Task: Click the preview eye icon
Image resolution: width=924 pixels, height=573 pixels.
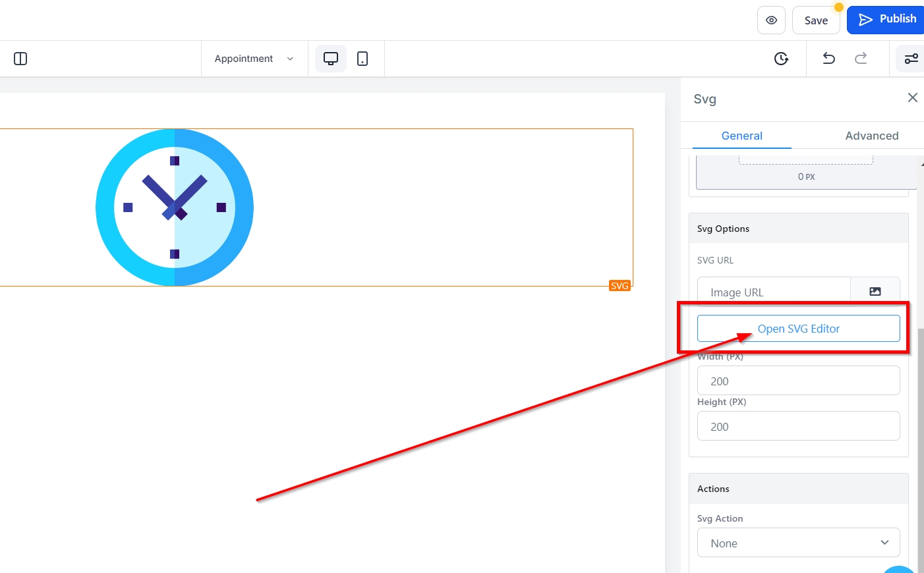Action: click(771, 20)
